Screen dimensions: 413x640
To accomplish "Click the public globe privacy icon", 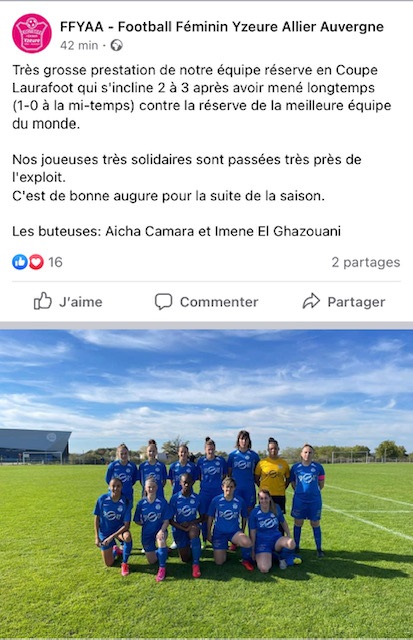I will coord(116,45).
